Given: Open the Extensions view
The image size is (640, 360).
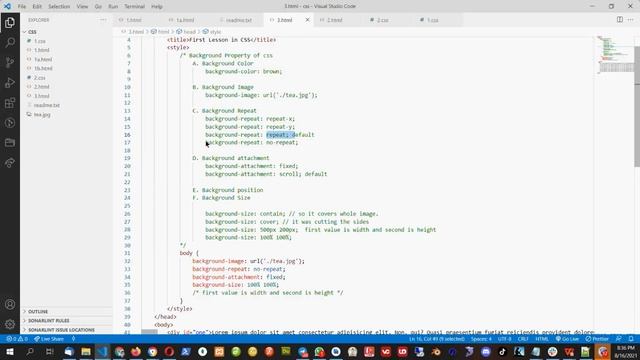Looking at the screenshot, I should click(10, 102).
